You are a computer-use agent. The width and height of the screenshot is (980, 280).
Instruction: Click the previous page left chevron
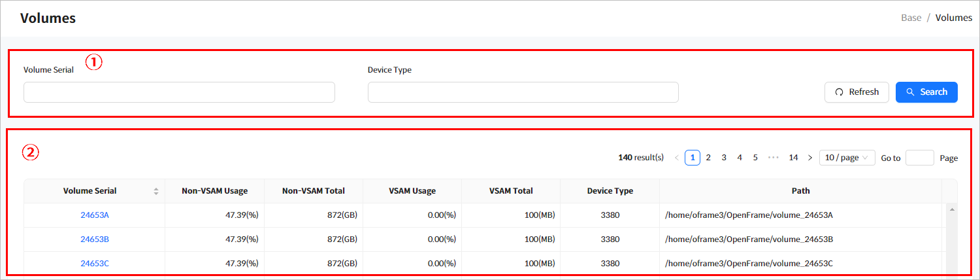click(x=676, y=158)
